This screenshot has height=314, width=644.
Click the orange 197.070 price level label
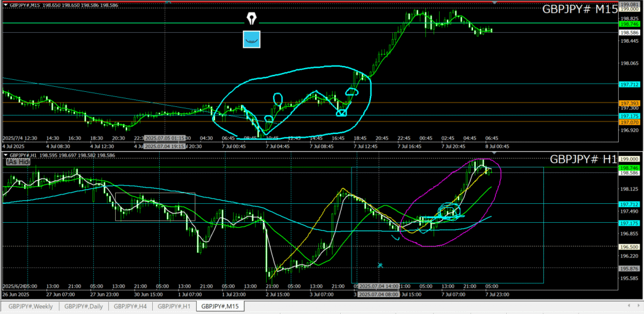coord(629,122)
